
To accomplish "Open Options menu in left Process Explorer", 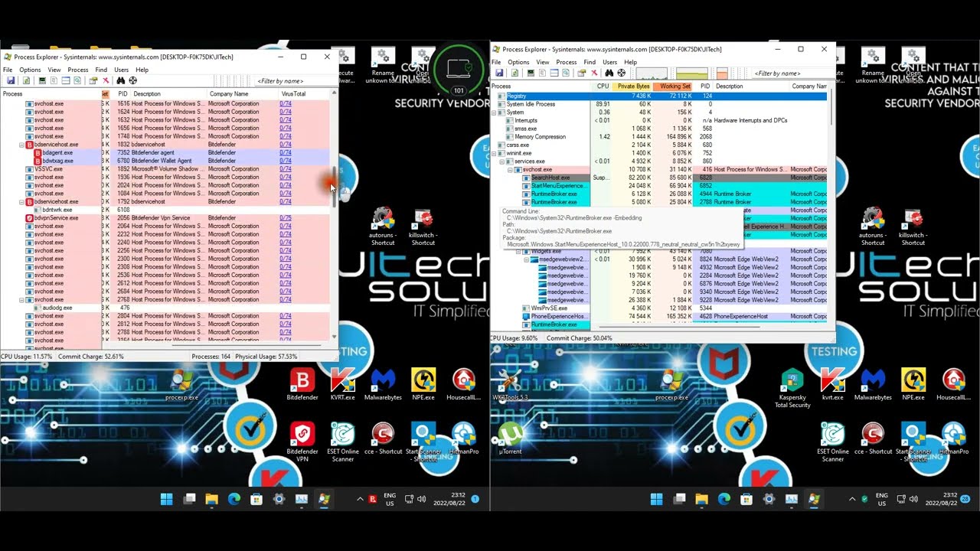I will [30, 70].
